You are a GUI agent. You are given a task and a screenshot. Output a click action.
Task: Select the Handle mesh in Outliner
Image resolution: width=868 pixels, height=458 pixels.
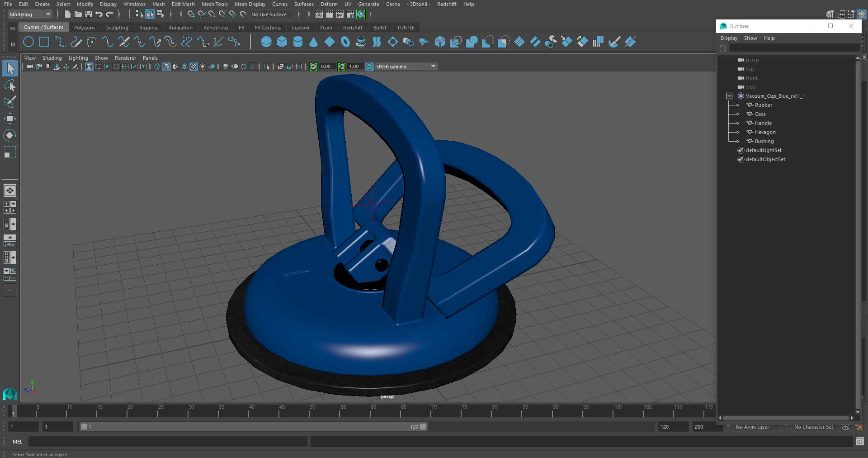pos(763,123)
